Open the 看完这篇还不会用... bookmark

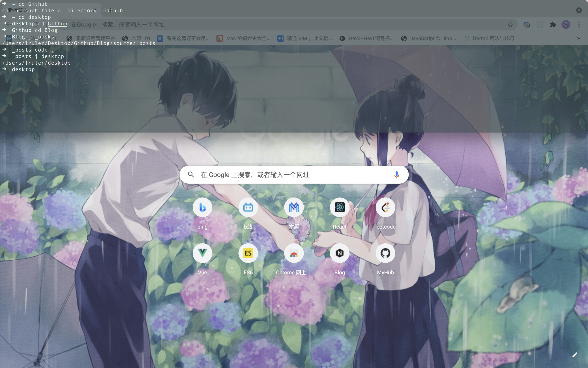pyautogui.click(x=184, y=38)
